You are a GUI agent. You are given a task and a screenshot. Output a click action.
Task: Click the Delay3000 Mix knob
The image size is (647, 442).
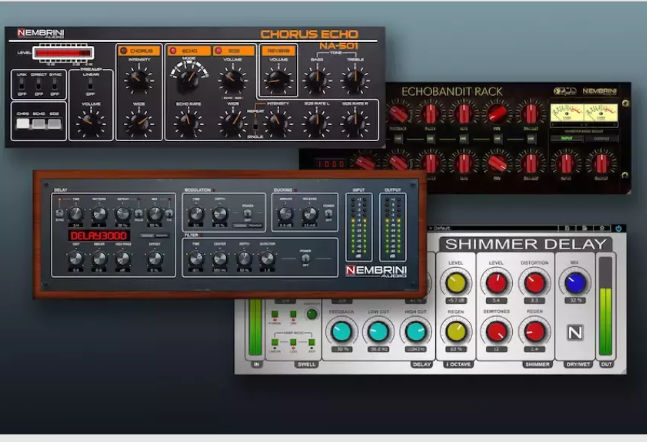[x=155, y=213]
